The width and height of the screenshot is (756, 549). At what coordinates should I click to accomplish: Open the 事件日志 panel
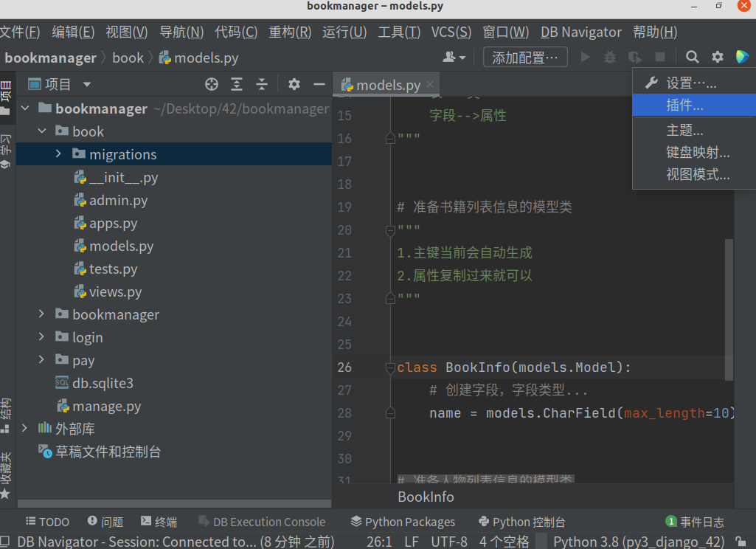696,522
